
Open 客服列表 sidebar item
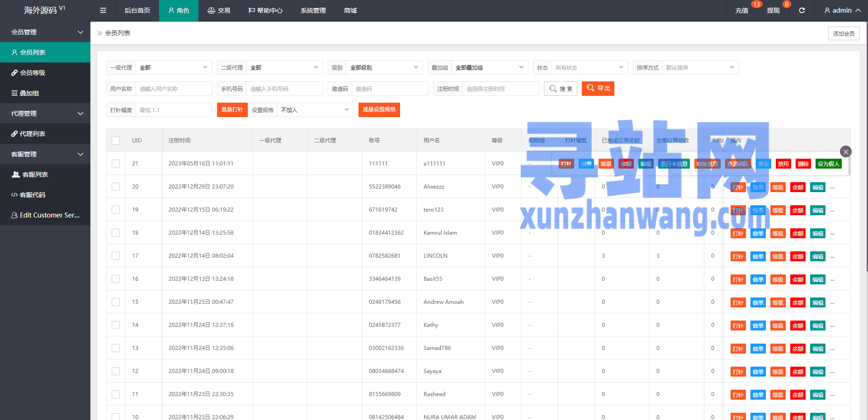click(x=45, y=175)
